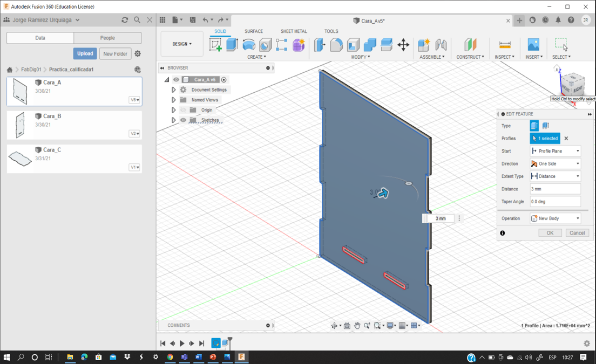
Task: Click the Fillet tool in Modify
Action: point(336,45)
